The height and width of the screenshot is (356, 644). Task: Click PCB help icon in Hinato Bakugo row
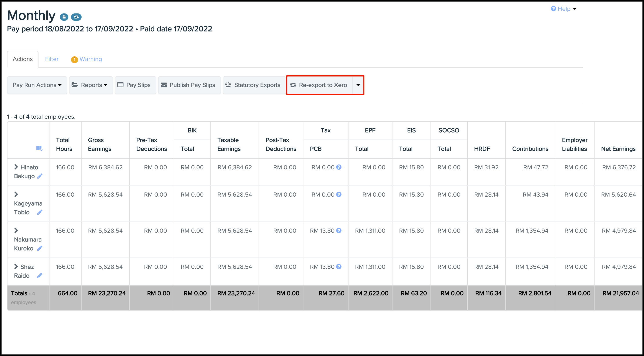[x=339, y=167]
